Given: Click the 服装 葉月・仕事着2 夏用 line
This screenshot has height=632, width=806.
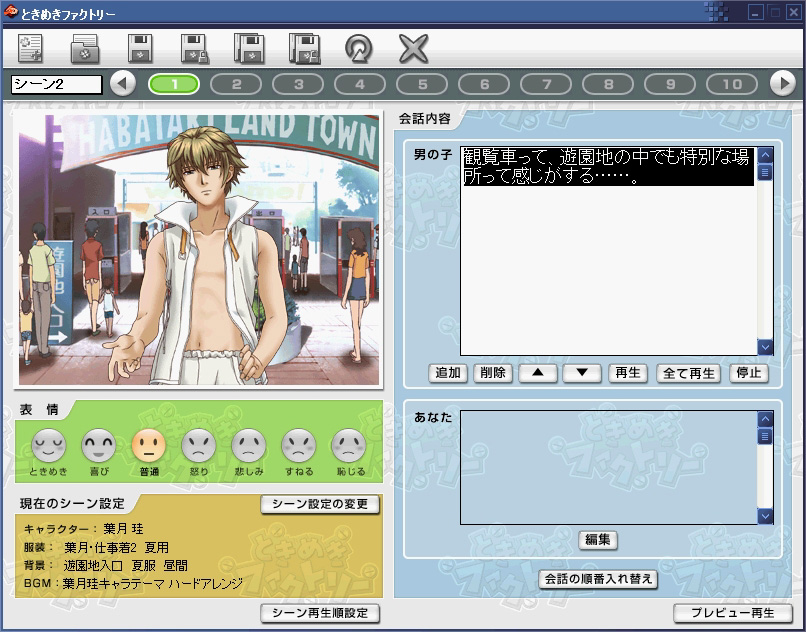Looking at the screenshot, I should 96,547.
